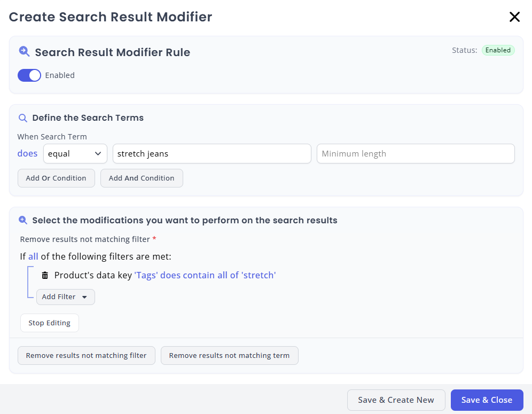
Task: Edit the 'Tags' does contain all of 'stretch' filter
Action: [x=205, y=275]
